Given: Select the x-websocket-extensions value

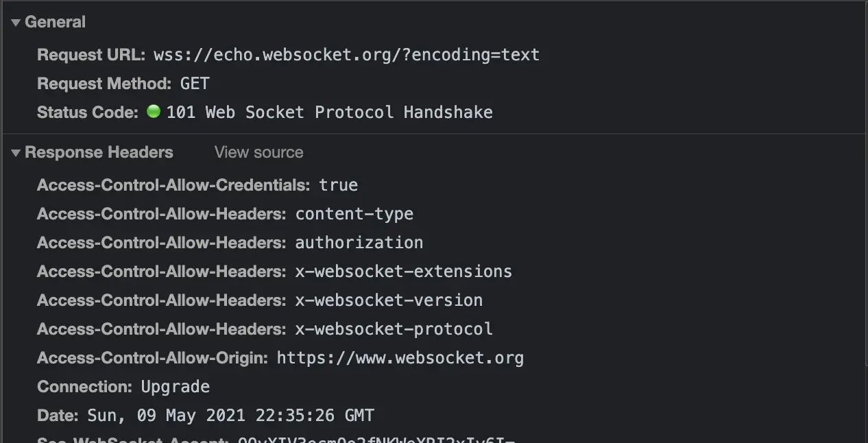Looking at the screenshot, I should click(403, 271).
